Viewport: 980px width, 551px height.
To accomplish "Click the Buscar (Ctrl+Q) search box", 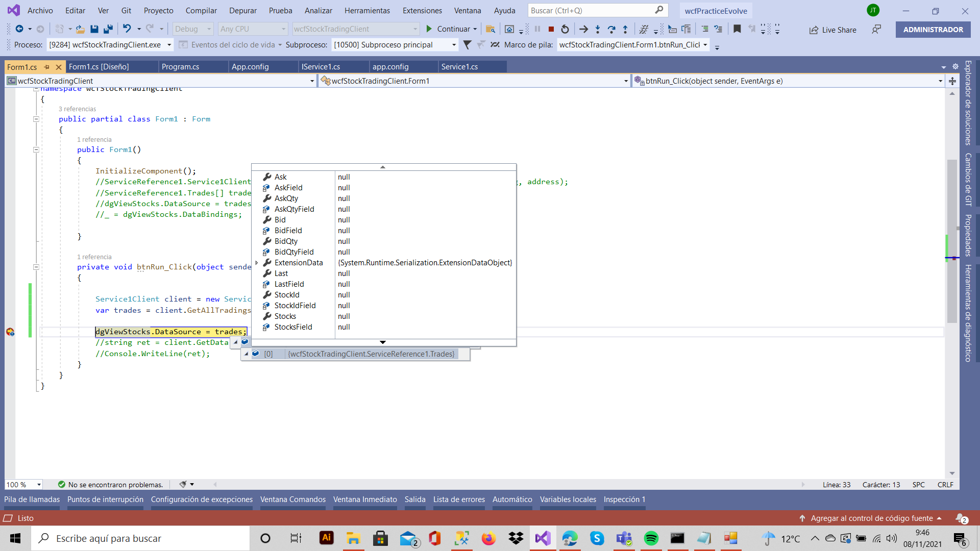I will click(597, 10).
